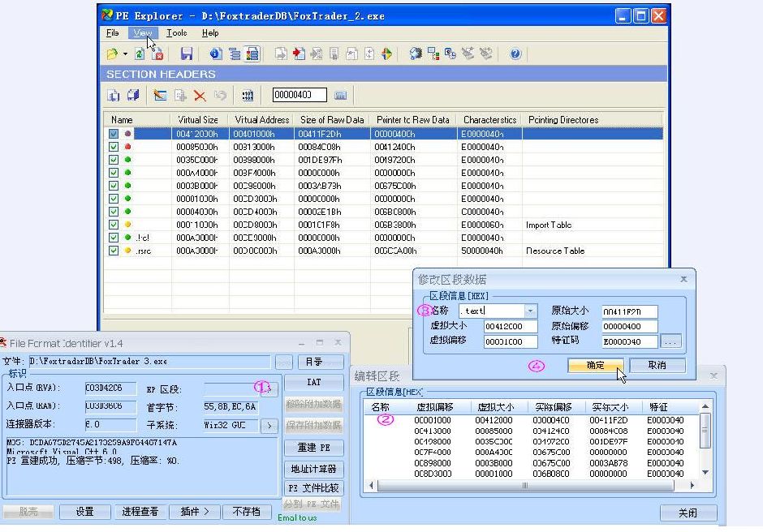Open the 插件 > plugin menu button
The width and height of the screenshot is (763, 532).
tap(195, 512)
